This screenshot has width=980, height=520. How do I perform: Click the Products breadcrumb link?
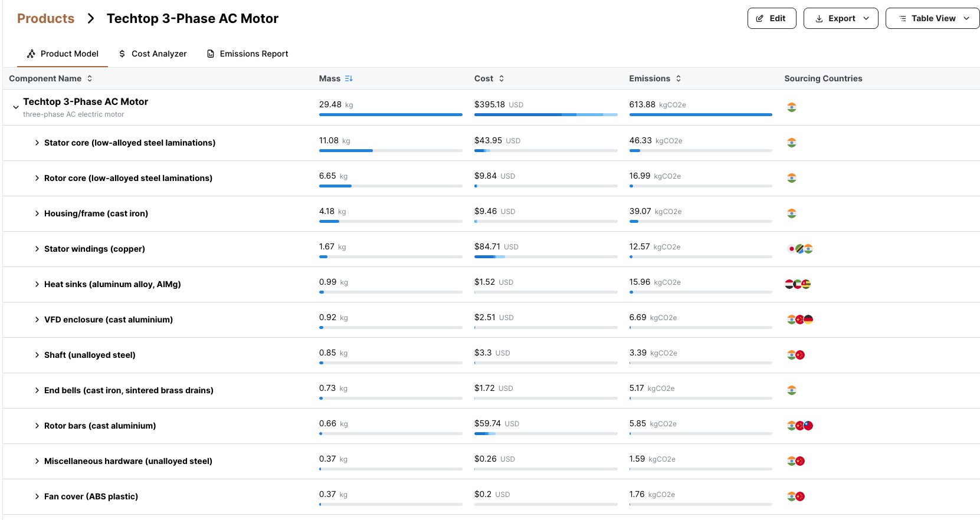[x=45, y=18]
